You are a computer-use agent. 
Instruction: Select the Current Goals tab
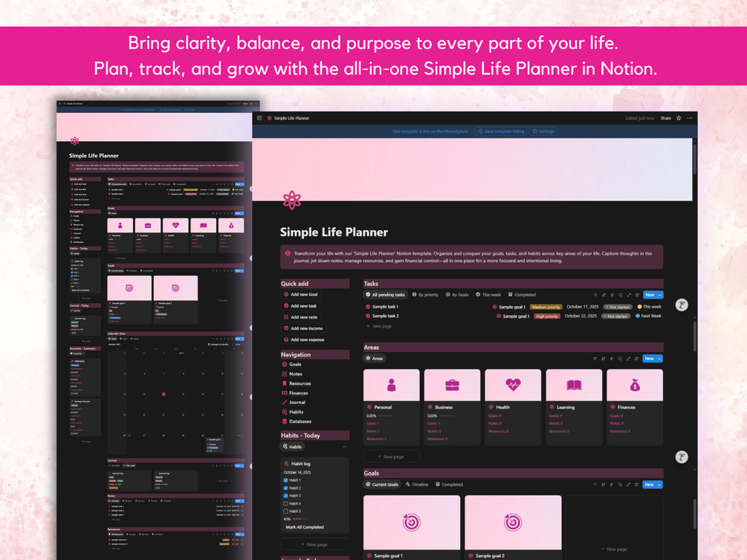click(x=382, y=484)
